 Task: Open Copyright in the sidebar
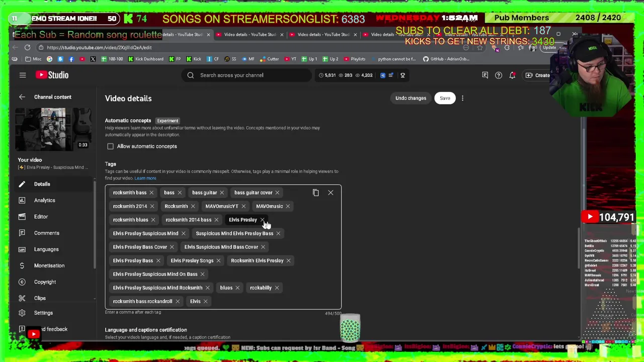pos(53,282)
